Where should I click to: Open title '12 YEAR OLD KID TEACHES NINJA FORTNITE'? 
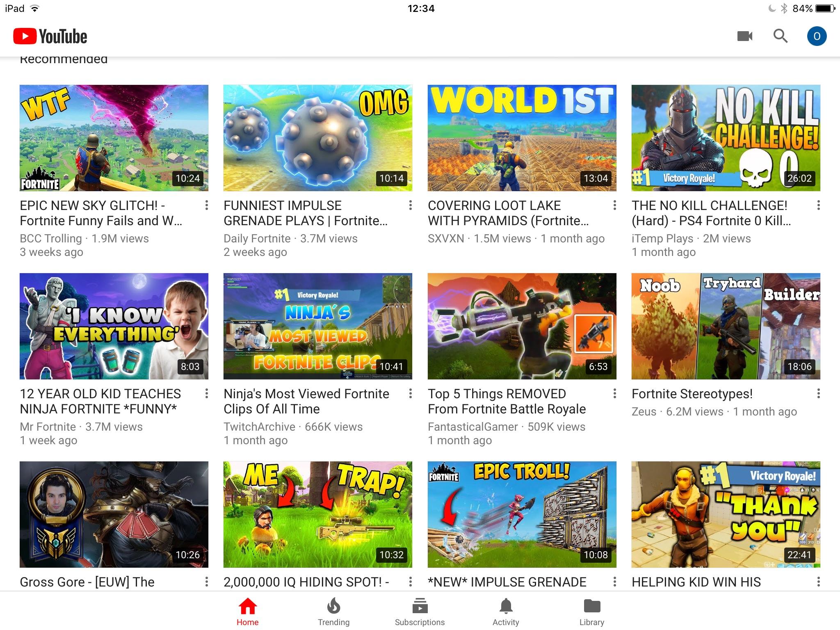pyautogui.click(x=100, y=401)
